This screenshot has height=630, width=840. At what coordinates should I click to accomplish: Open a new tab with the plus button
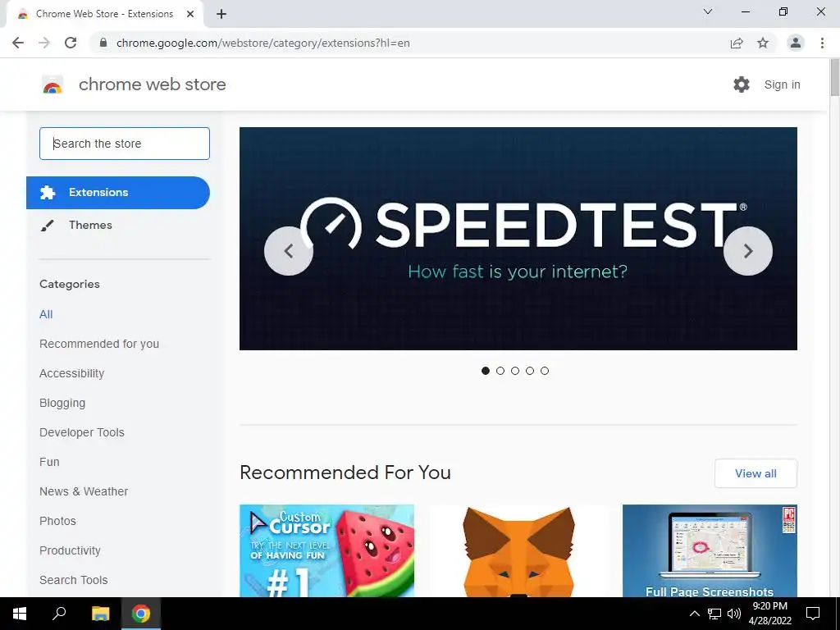[221, 15]
